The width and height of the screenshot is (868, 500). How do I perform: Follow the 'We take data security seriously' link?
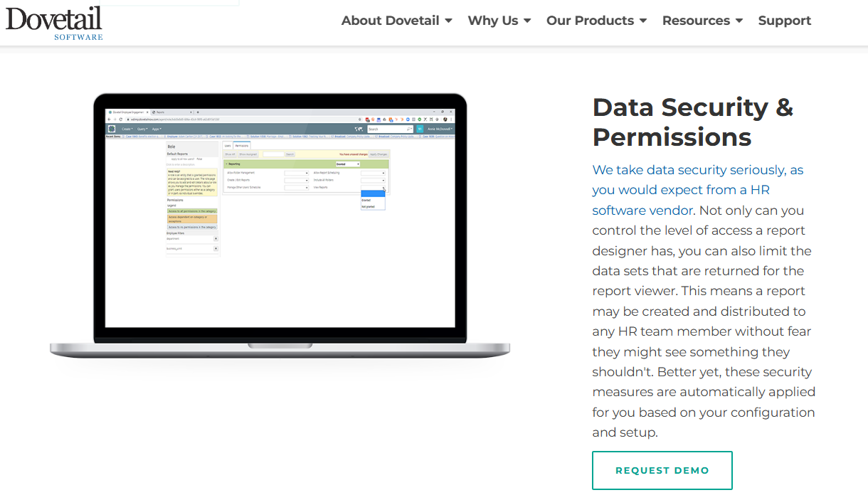click(x=698, y=190)
